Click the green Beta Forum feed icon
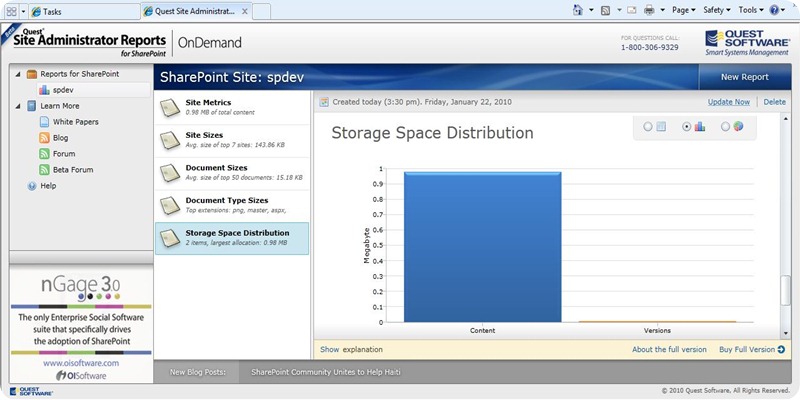800x400 pixels. pyautogui.click(x=44, y=170)
